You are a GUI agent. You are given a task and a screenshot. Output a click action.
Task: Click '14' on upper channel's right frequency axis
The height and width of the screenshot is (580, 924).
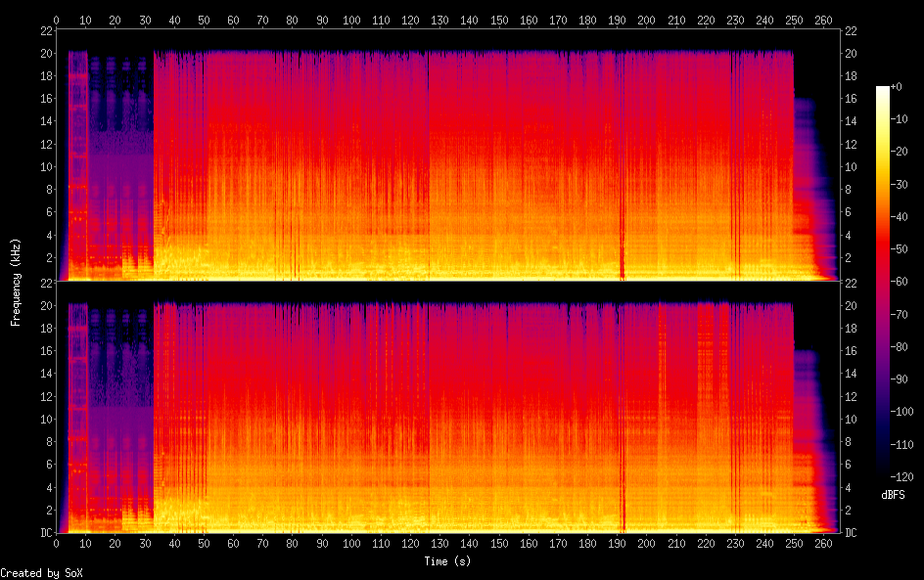851,120
